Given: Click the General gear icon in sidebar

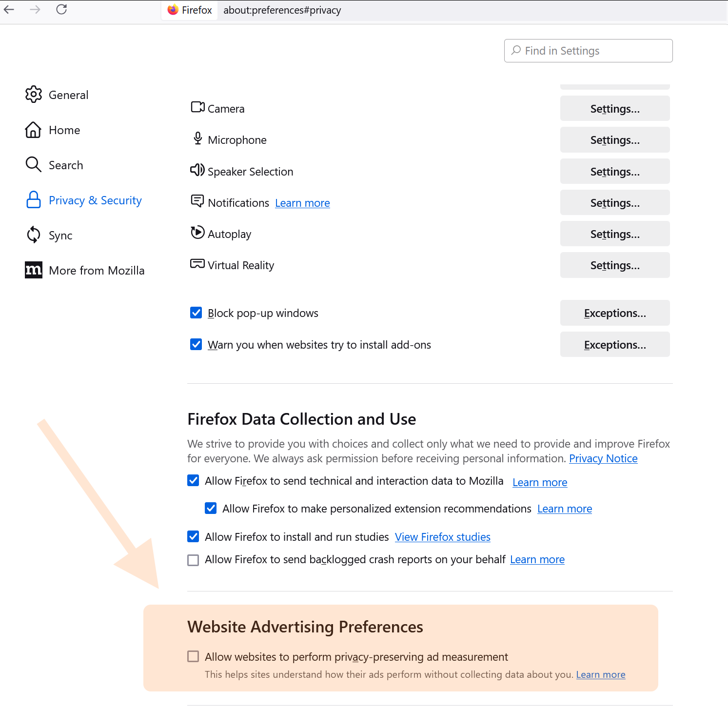Looking at the screenshot, I should 34,95.
